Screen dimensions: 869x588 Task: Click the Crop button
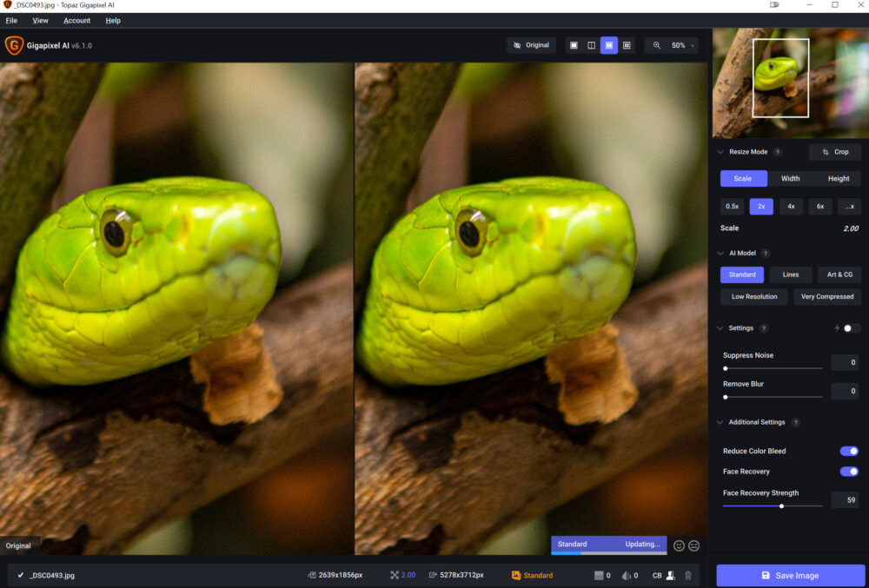point(835,152)
